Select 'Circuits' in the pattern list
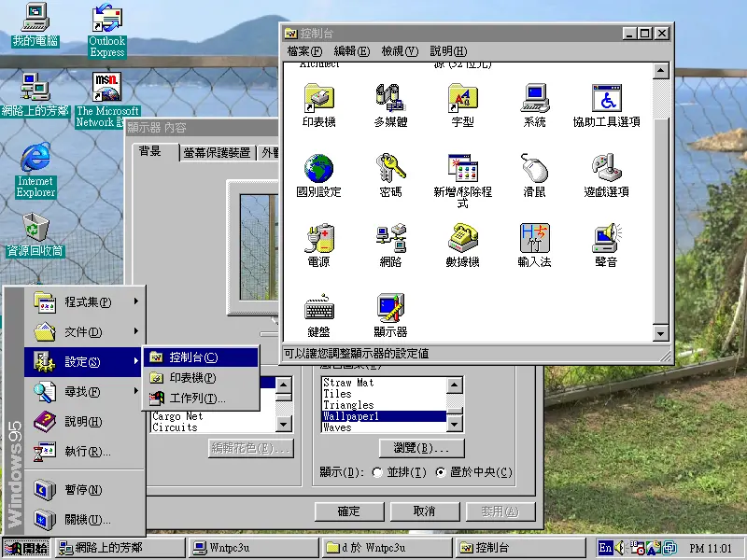 coord(213,427)
